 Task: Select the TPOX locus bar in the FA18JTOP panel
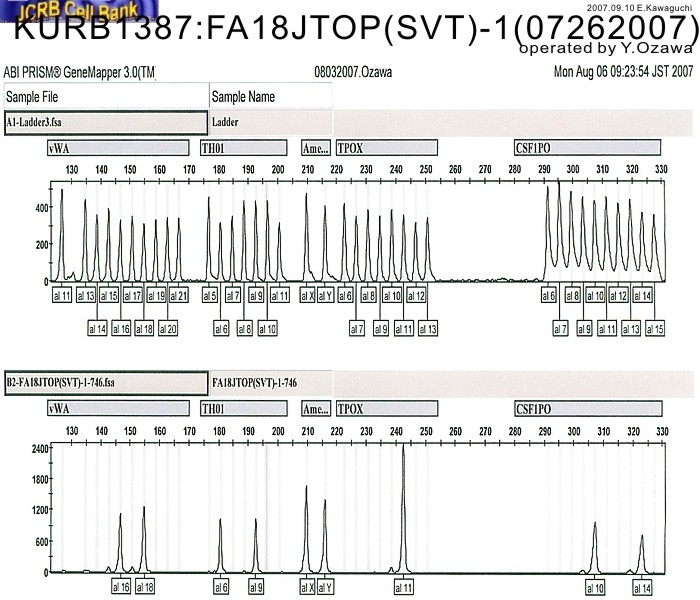[x=386, y=409]
